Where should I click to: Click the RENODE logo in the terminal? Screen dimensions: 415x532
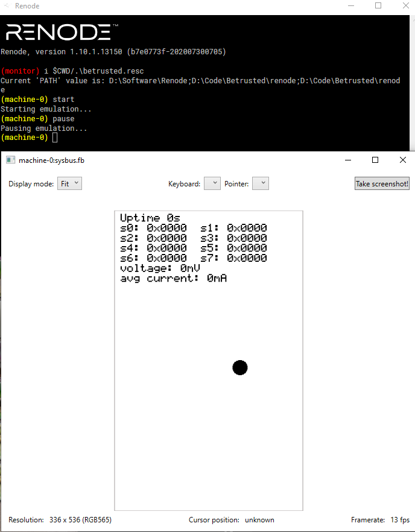coord(62,32)
